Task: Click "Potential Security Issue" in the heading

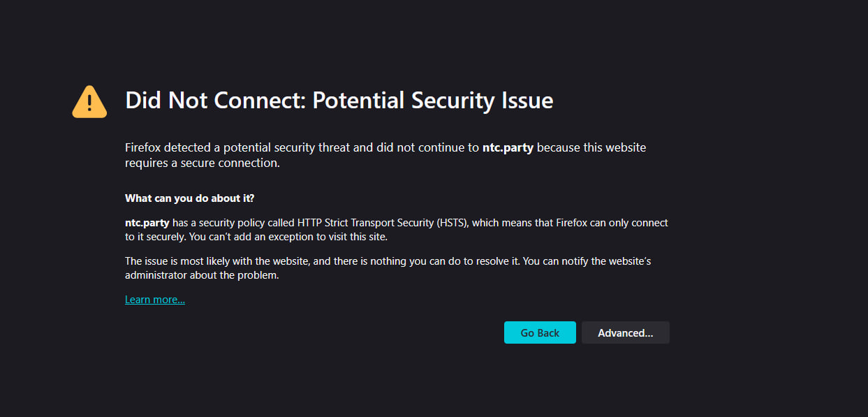Action: pyautogui.click(x=433, y=101)
